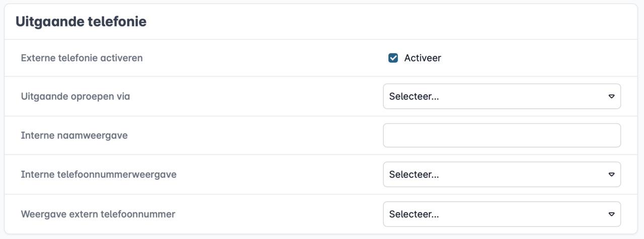The height and width of the screenshot is (239, 644).
Task: Open the Interne telefoonnummerweergave dropdown
Action: [x=502, y=174]
